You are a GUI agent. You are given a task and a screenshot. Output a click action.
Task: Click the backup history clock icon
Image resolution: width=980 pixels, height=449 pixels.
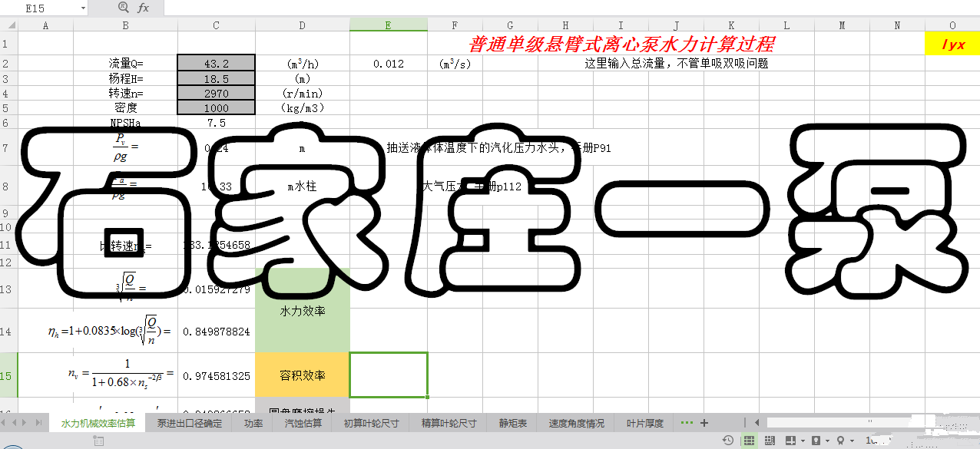727,441
